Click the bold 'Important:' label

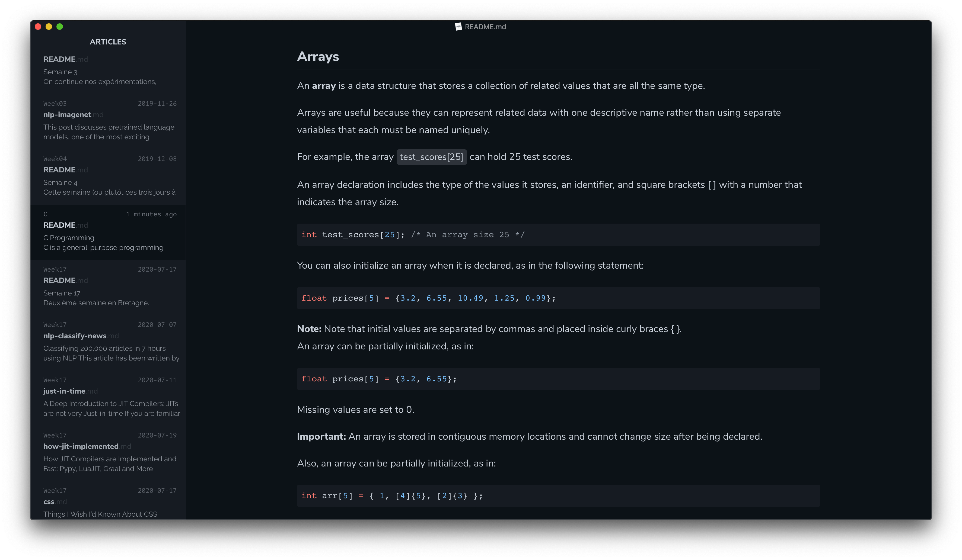[x=321, y=436]
